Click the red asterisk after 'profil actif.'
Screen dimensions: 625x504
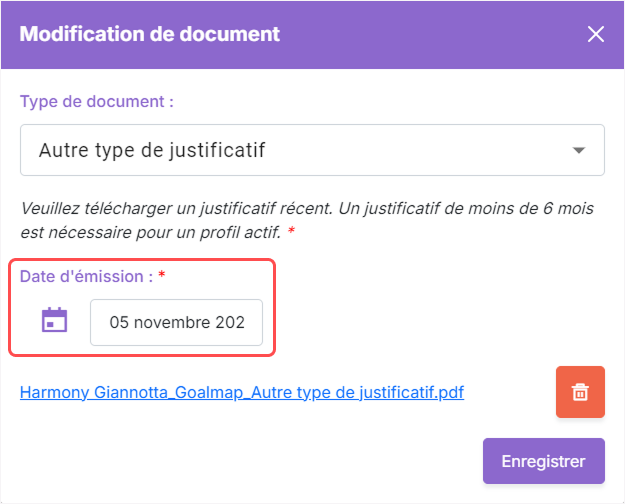291,230
